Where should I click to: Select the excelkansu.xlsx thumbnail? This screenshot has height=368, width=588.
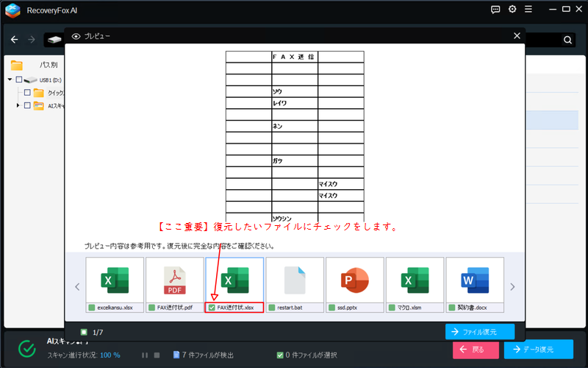tap(115, 280)
